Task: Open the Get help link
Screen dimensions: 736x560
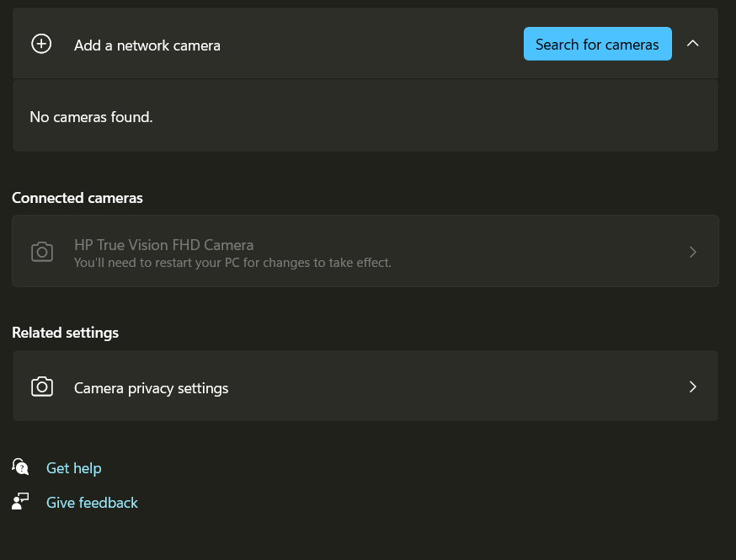Action: (73, 467)
